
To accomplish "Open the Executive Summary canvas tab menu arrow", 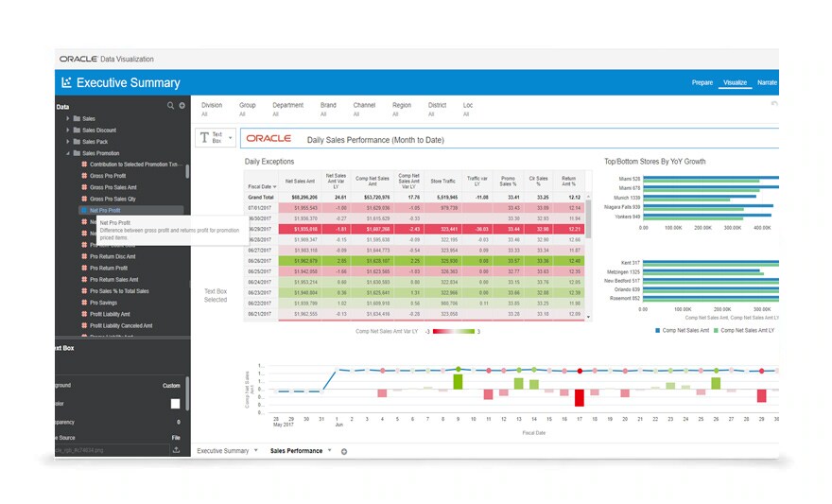I will (256, 450).
